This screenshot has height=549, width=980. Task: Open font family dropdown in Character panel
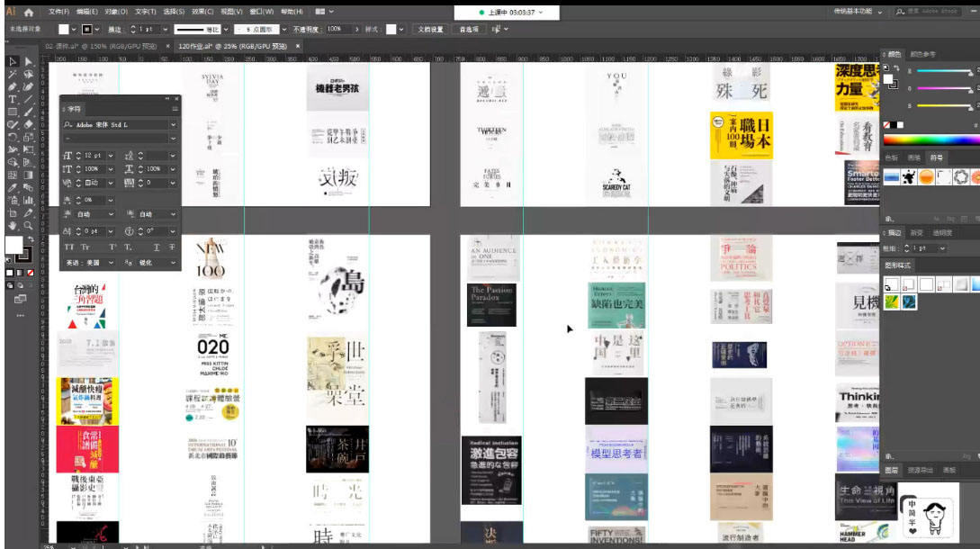(x=173, y=125)
